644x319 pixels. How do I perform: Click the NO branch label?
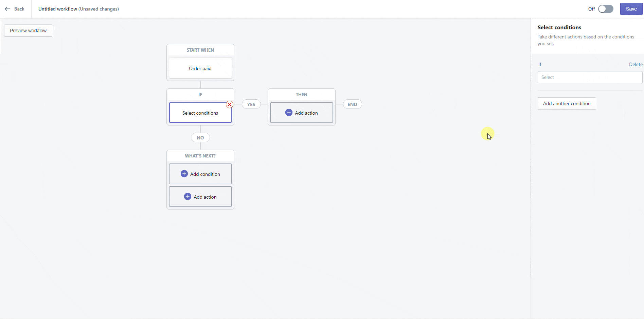tap(200, 137)
